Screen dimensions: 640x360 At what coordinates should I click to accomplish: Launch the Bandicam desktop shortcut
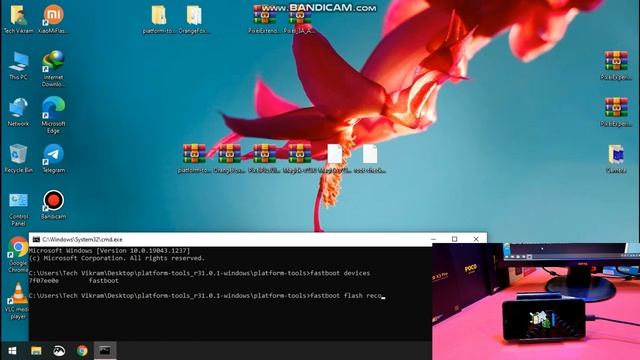pos(53,205)
